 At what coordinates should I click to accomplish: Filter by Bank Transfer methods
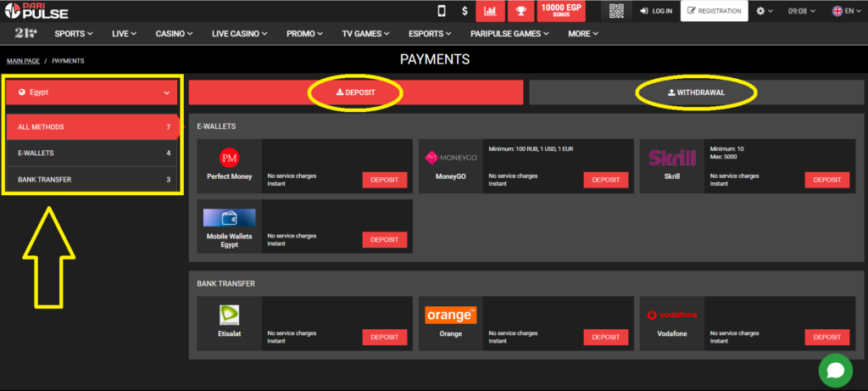point(93,180)
